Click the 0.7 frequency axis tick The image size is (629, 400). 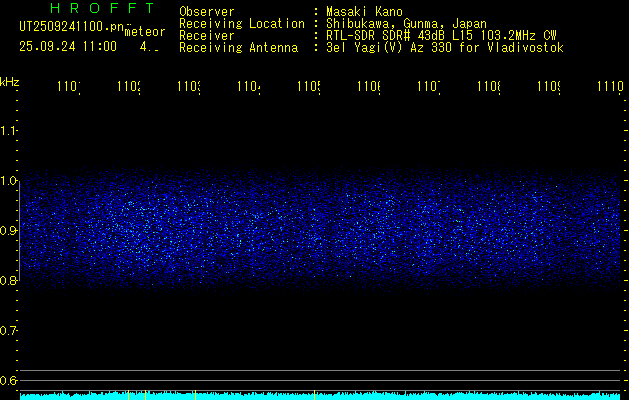coord(9,331)
